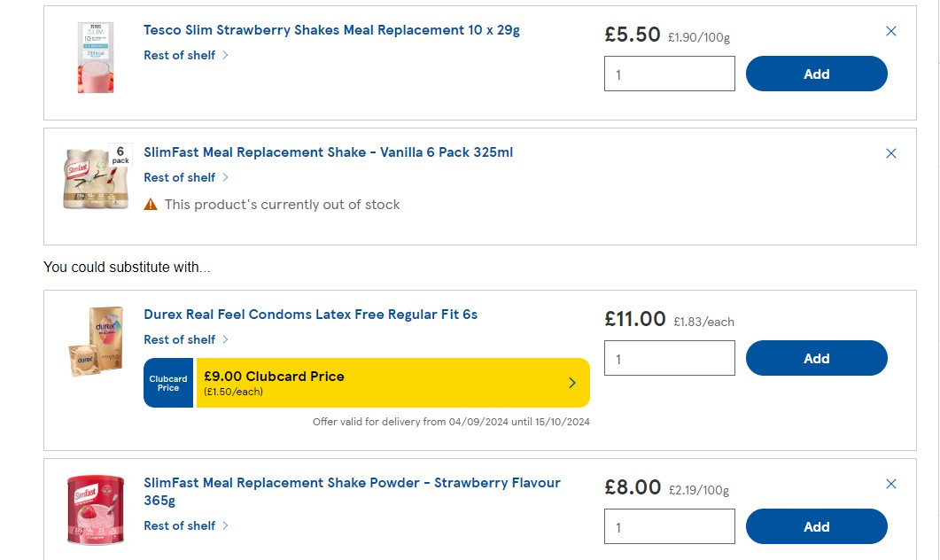Open Rest of shelf under SlimFast Strawberry Powder
Image resolution: width=940 pixels, height=560 pixels.
[x=186, y=525]
